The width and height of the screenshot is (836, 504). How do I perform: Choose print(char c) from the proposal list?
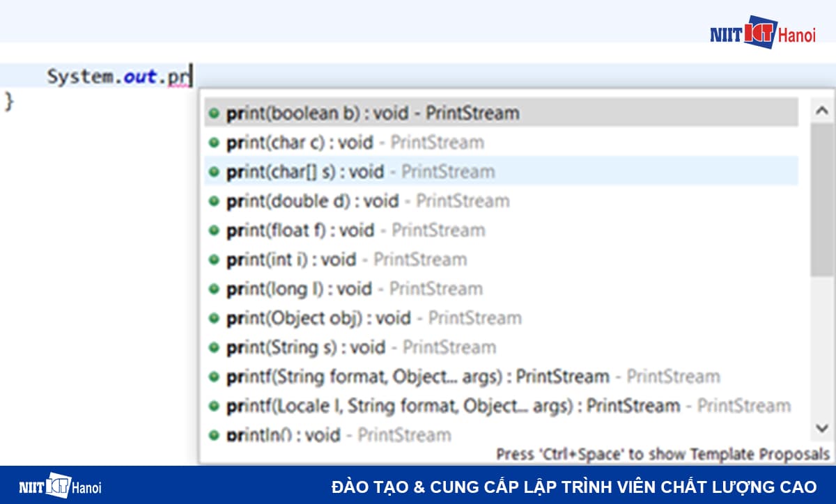click(355, 143)
